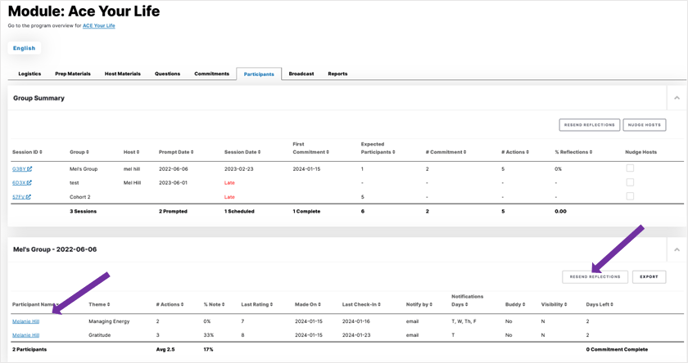Viewport: 688px width, 363px height.
Task: Open external link icon in Mel's Group session row
Action: pos(30,169)
